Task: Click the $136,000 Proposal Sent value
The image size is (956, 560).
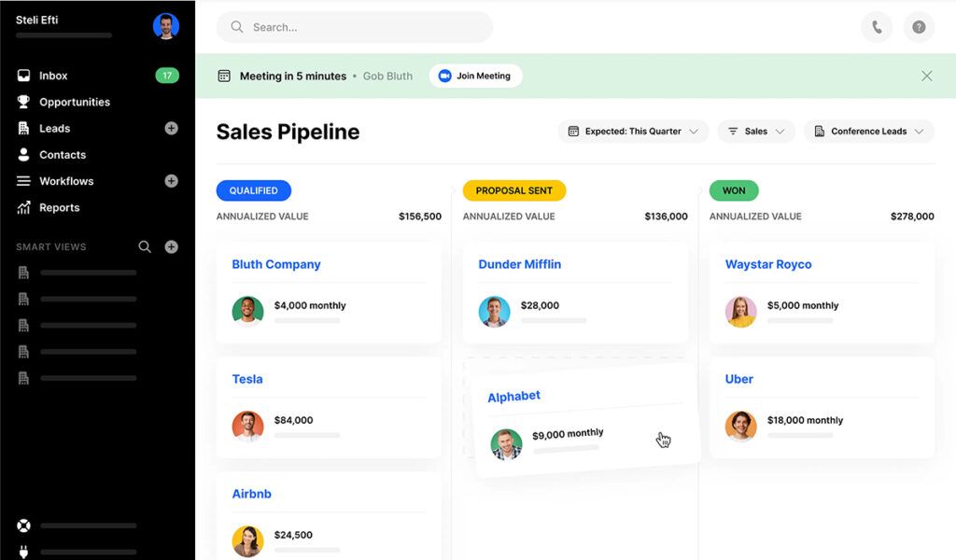Action: coord(666,217)
